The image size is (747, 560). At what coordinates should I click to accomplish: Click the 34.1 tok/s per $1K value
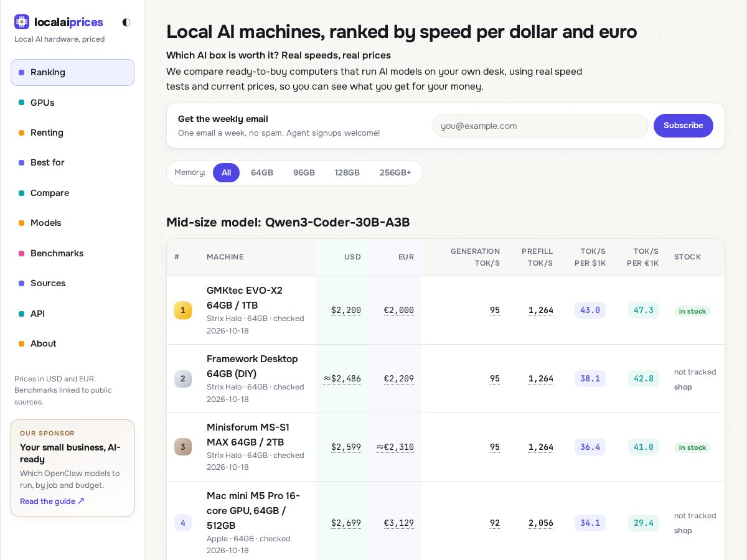[x=590, y=523]
